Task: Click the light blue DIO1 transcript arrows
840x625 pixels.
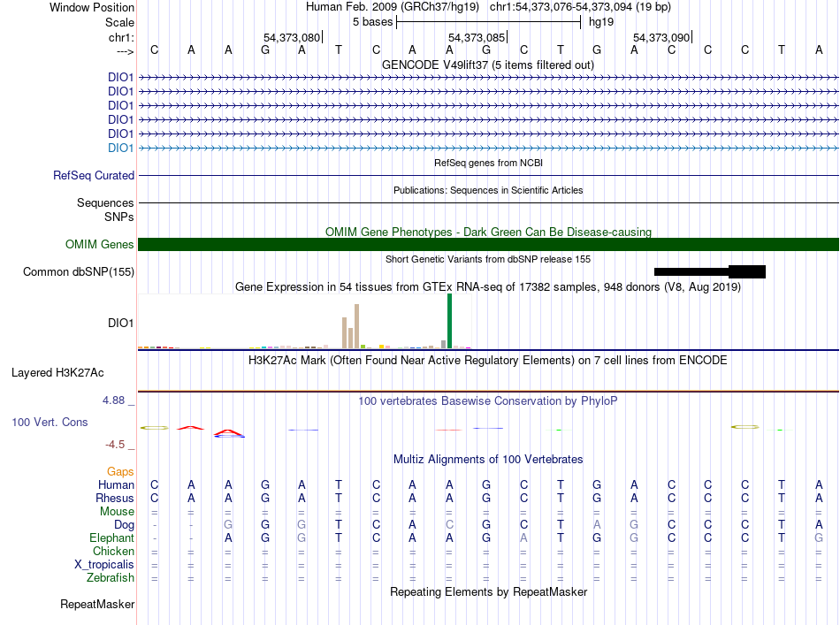Action: 488,148
